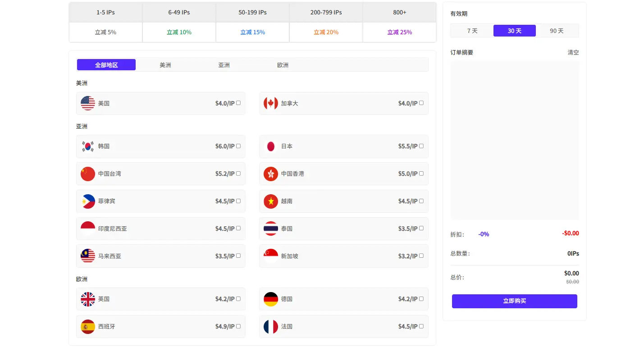
Task: Click the Canada flag icon
Action: (x=271, y=103)
